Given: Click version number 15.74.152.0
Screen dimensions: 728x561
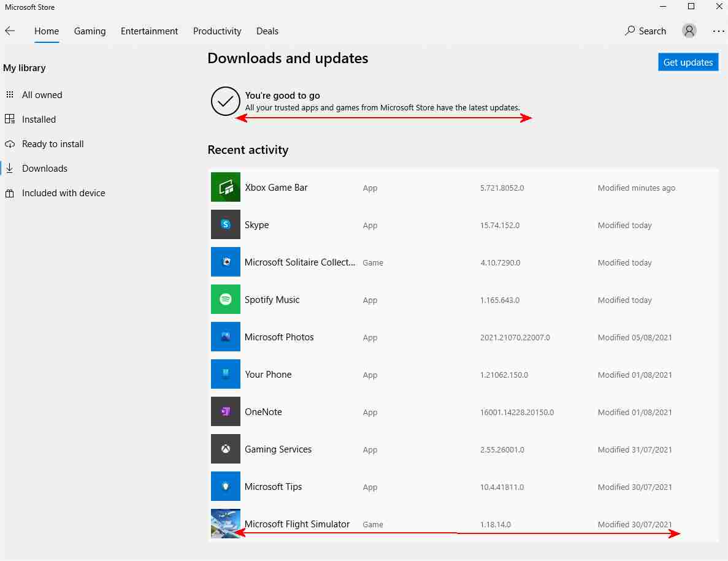Looking at the screenshot, I should [x=500, y=225].
